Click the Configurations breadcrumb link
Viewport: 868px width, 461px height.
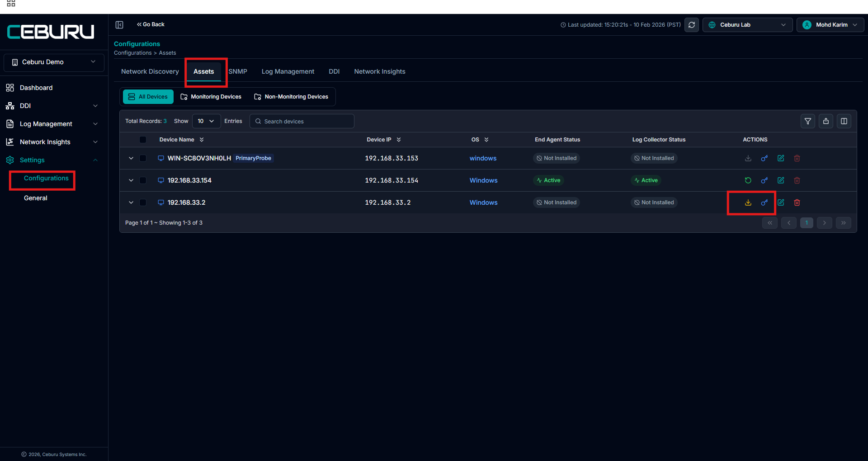133,53
